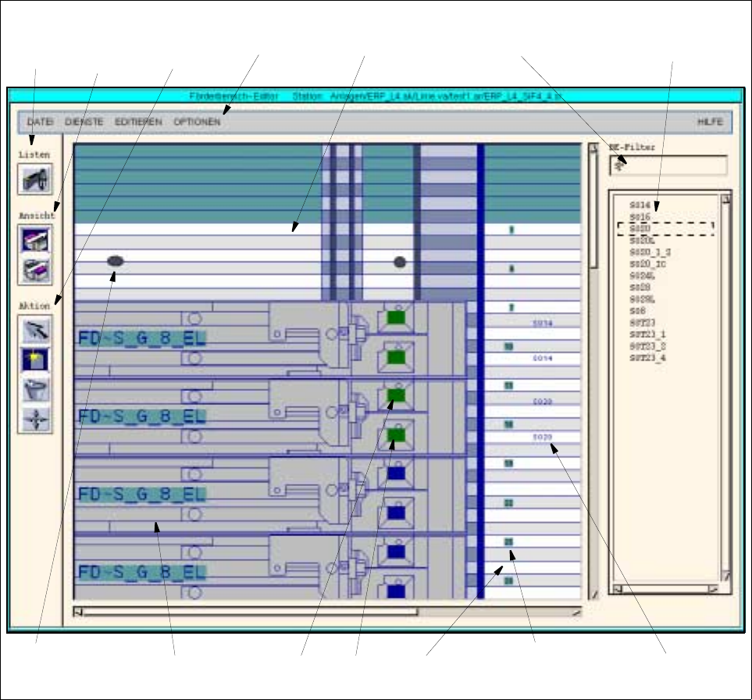The image size is (752, 700).
Task: Choose the arrow selection tool under Aktion
Action: click(35, 330)
